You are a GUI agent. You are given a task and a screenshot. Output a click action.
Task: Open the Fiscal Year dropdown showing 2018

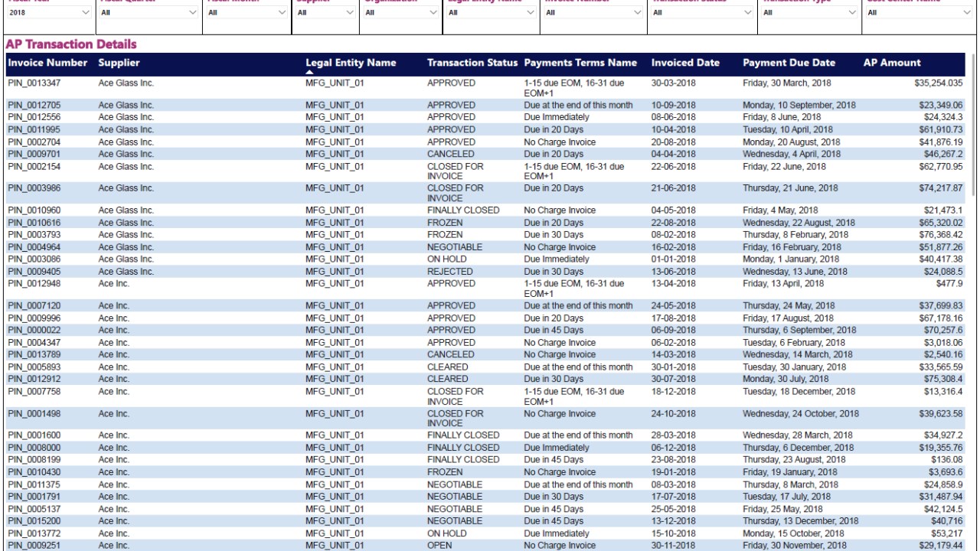50,13
